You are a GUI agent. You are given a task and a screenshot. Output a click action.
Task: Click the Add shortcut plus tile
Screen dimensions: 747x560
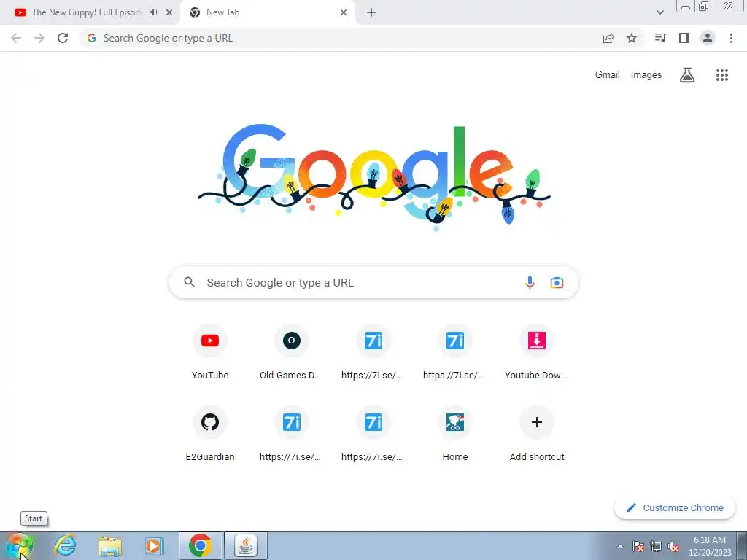(x=536, y=435)
